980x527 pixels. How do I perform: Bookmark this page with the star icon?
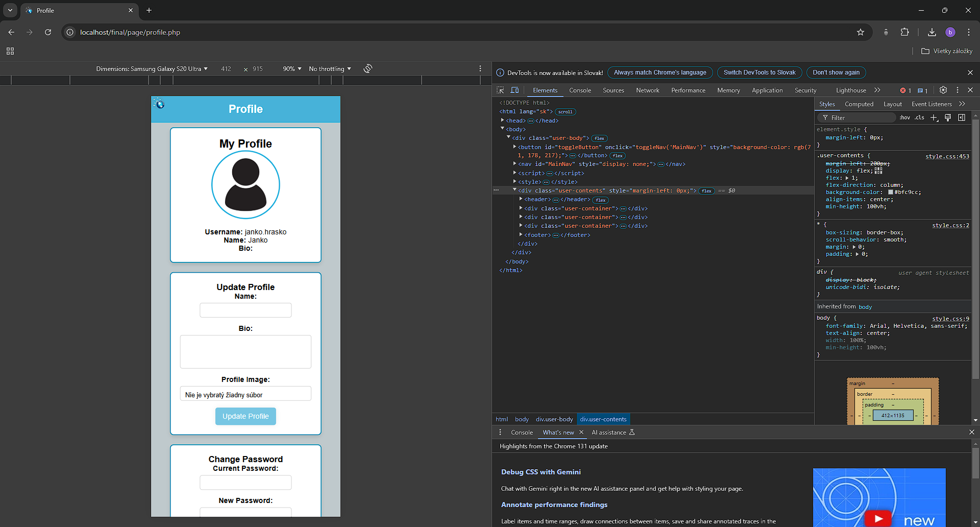tap(861, 32)
